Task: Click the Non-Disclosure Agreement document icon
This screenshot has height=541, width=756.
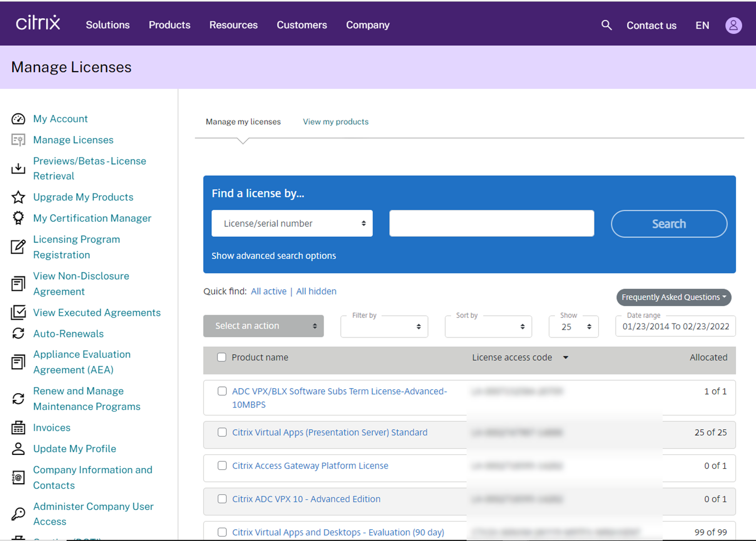Action: pyautogui.click(x=18, y=284)
